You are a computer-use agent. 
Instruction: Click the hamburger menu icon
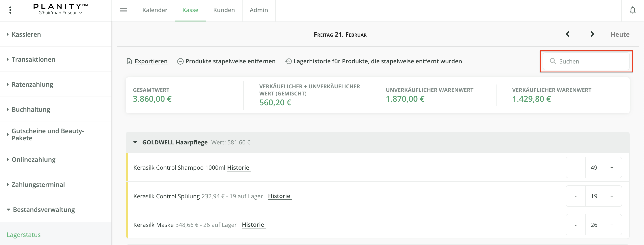click(123, 10)
